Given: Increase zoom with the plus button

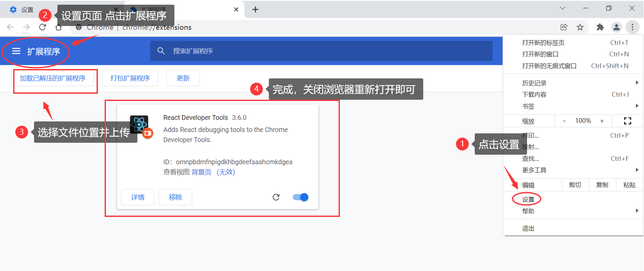Looking at the screenshot, I should [602, 121].
